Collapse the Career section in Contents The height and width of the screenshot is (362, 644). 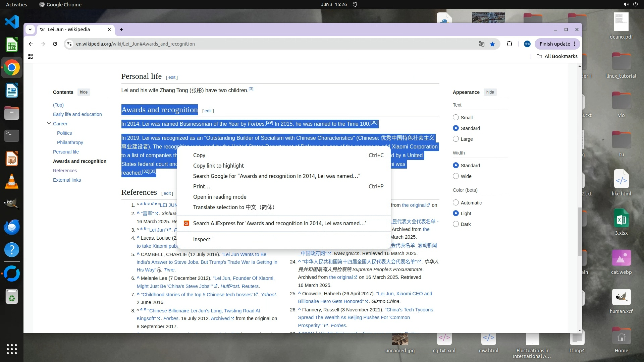(x=49, y=123)
